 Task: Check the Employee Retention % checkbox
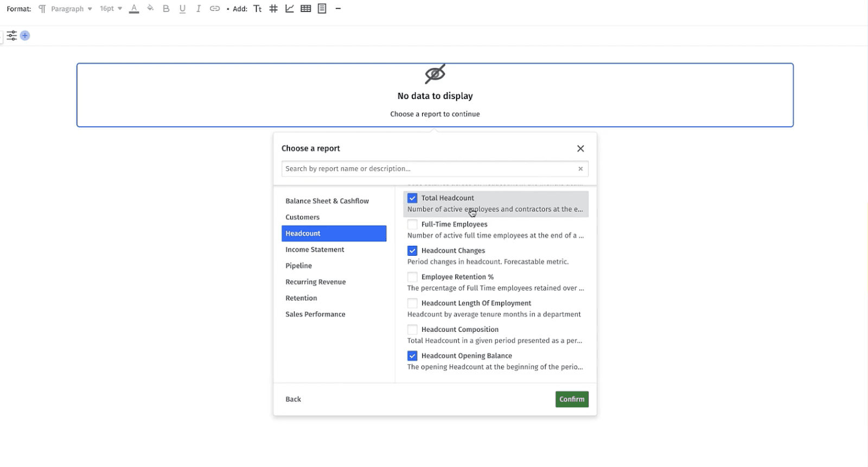pyautogui.click(x=412, y=277)
